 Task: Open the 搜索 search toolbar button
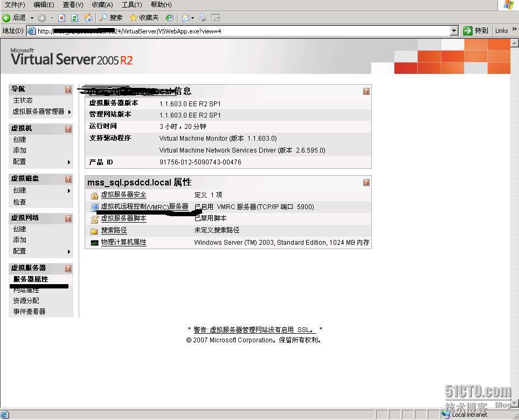click(x=111, y=18)
